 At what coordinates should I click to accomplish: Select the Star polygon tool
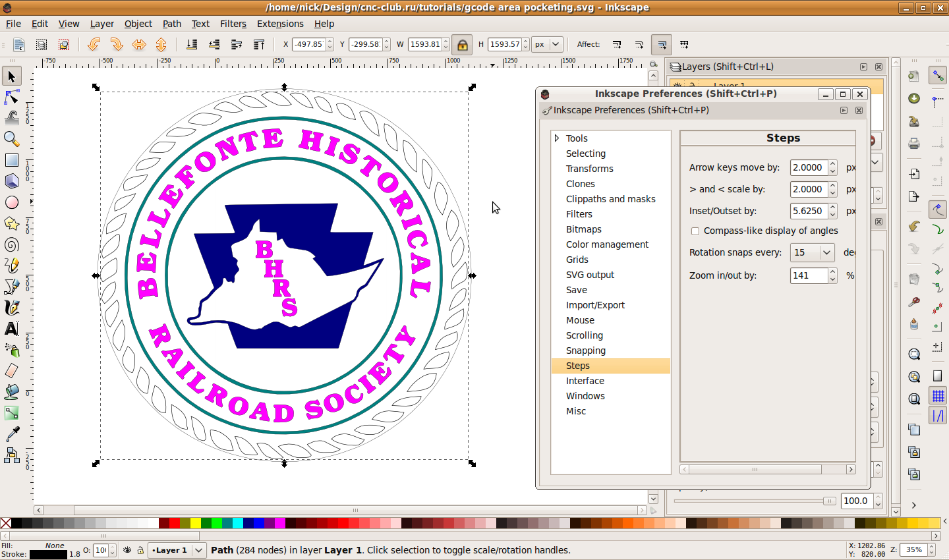tap(11, 223)
